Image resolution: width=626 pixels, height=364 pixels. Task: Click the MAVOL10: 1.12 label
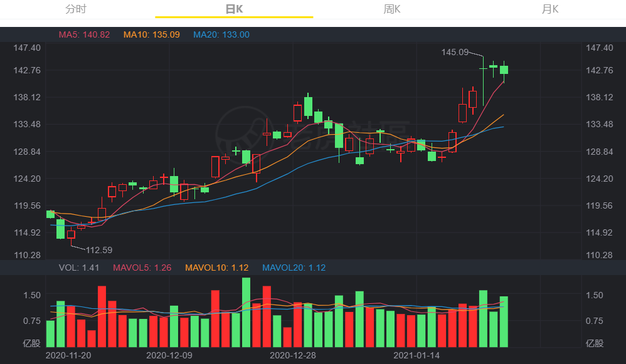[x=217, y=268]
